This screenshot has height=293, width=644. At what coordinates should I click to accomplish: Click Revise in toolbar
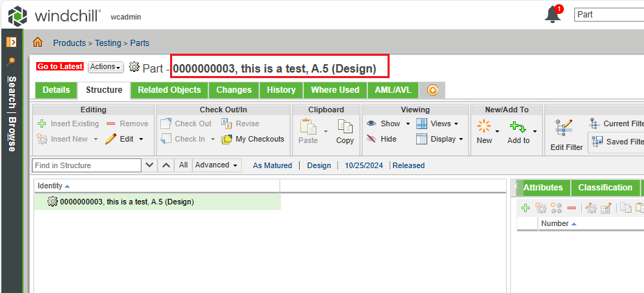coord(240,123)
